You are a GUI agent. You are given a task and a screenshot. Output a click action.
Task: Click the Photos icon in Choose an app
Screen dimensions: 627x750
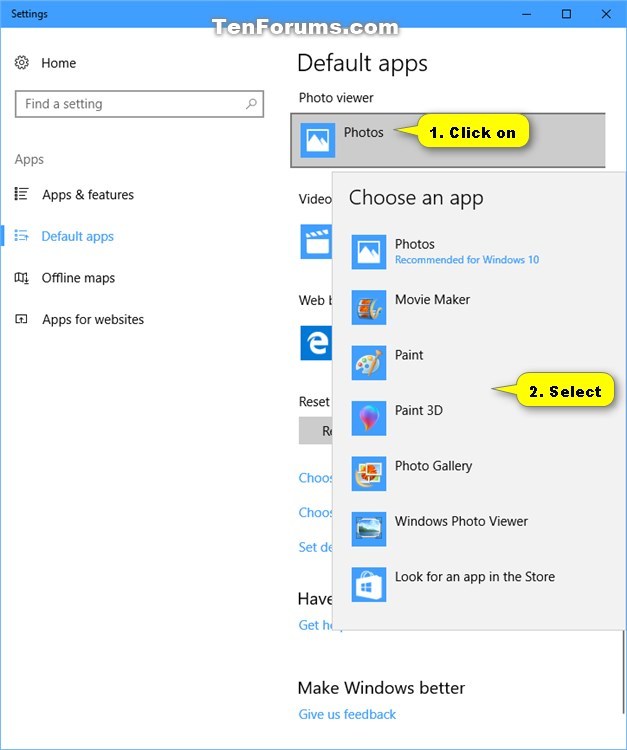click(x=369, y=252)
